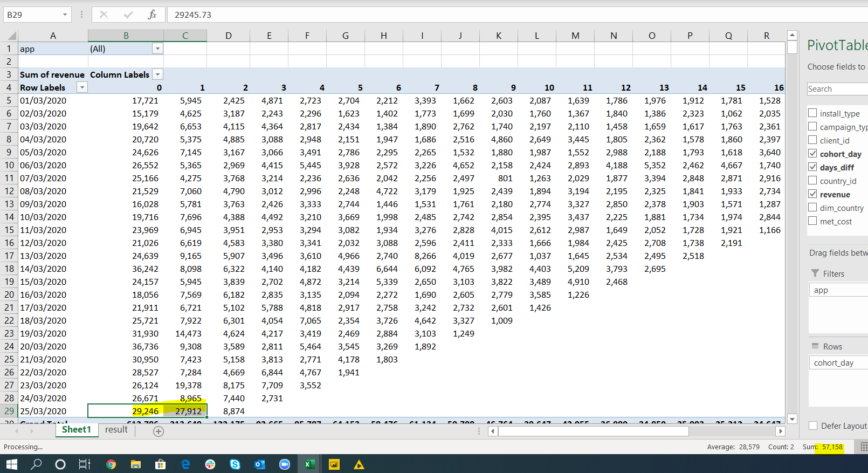
Task: Click the horizontal scrollbar thumb
Action: [x=594, y=431]
